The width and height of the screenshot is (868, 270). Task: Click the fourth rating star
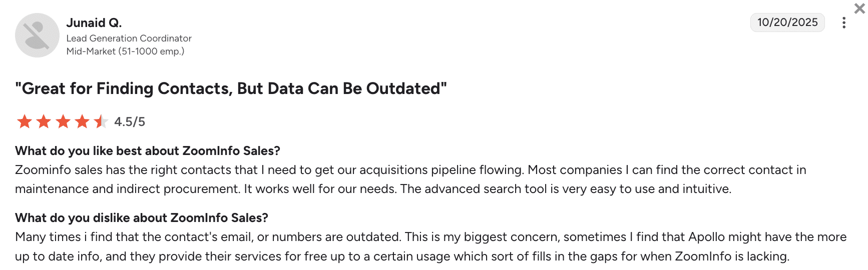click(82, 121)
